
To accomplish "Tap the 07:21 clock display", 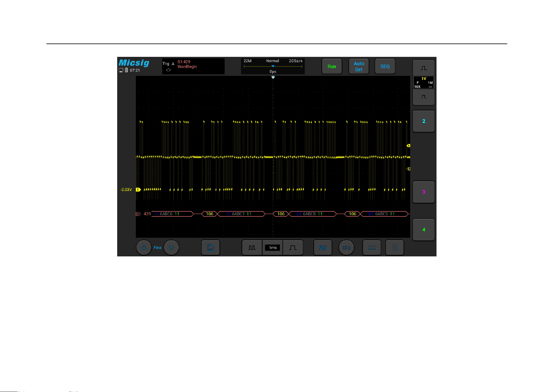I will [135, 70].
